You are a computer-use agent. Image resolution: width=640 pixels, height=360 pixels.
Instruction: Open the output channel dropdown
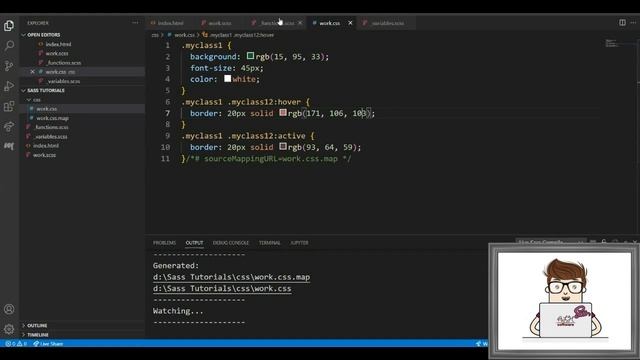tap(551, 242)
